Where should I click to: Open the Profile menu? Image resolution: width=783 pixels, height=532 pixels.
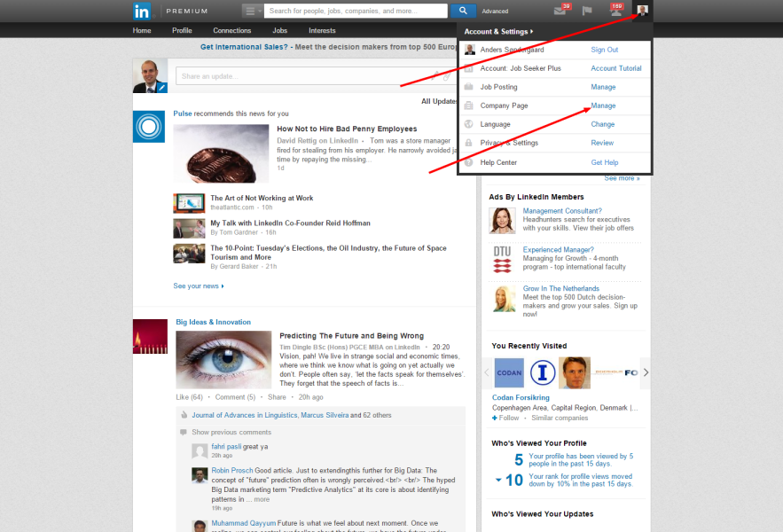point(182,30)
